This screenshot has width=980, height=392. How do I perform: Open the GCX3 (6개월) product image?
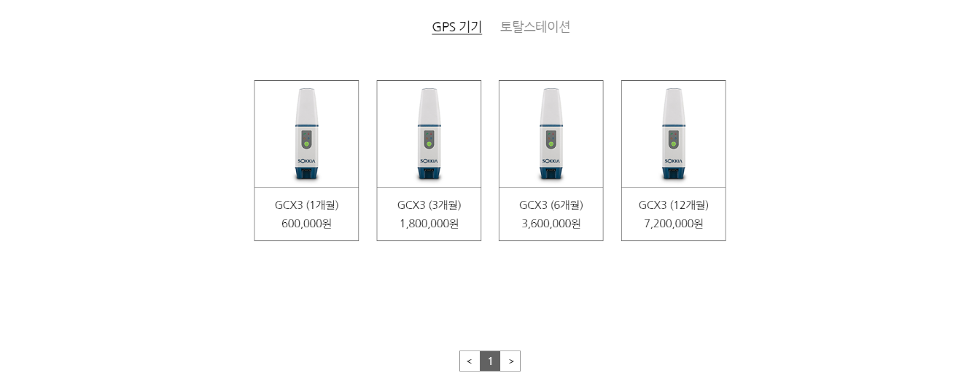[551, 134]
